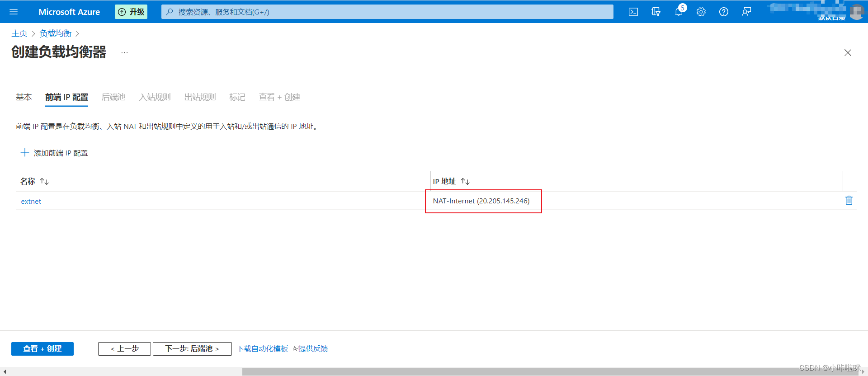The width and height of the screenshot is (868, 376).
Task: Close the 创建负载均衡器 blade
Action: click(848, 52)
